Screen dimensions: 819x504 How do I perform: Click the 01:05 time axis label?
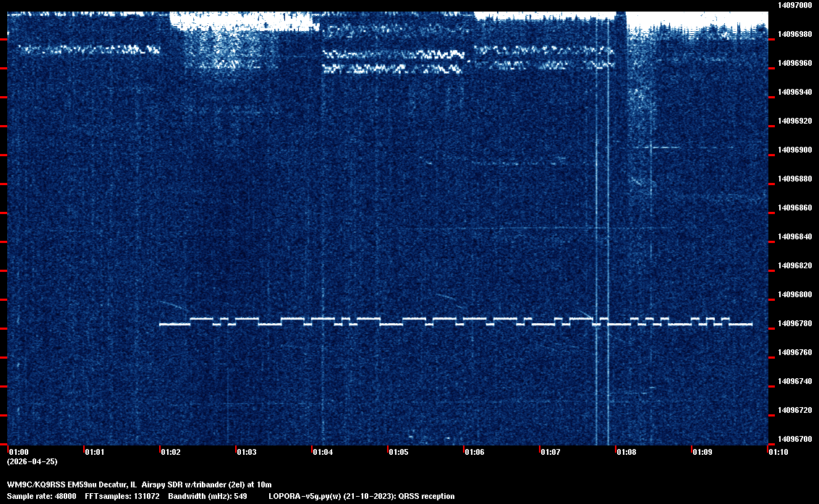[399, 452]
